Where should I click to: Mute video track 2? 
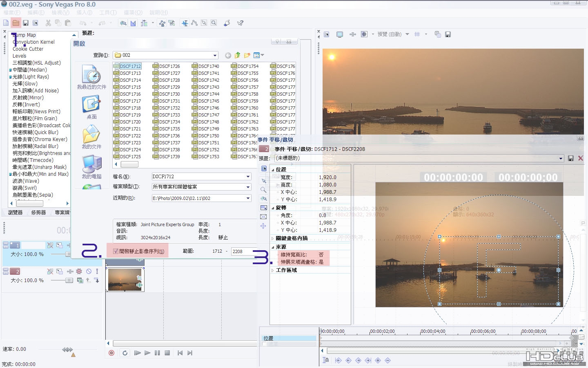(89, 272)
